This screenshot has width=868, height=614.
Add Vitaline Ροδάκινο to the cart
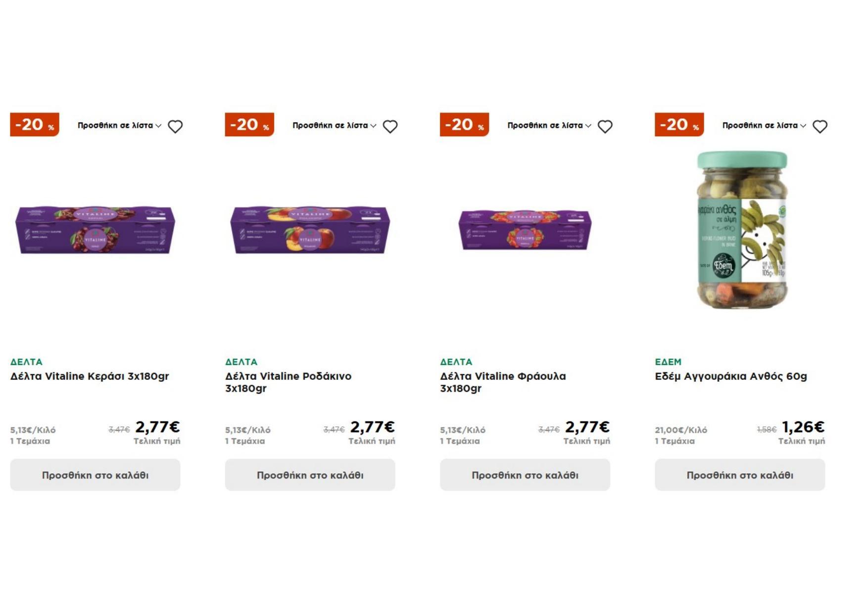pyautogui.click(x=310, y=475)
